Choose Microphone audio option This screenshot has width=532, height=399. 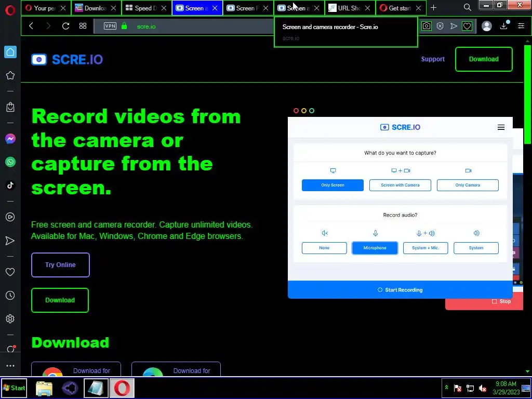(x=375, y=248)
